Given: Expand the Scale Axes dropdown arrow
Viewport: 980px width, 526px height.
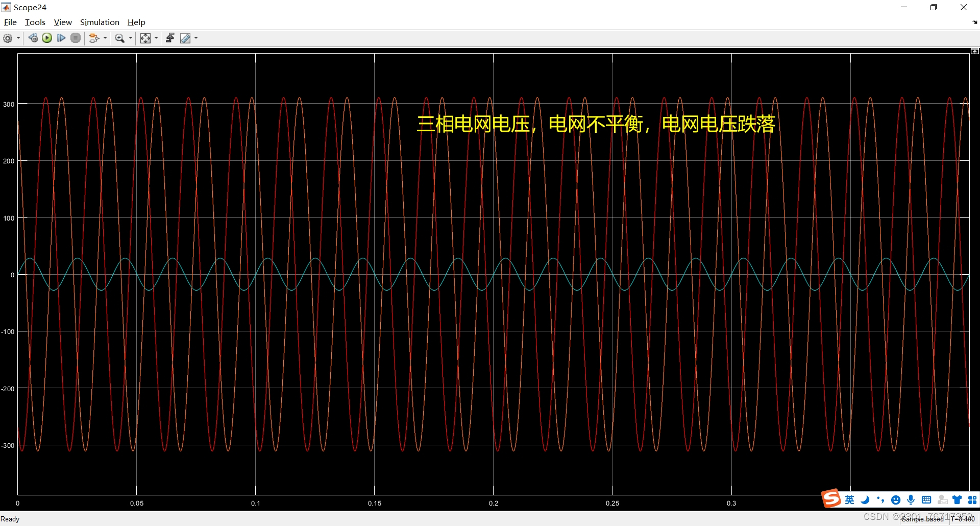Looking at the screenshot, I should pyautogui.click(x=156, y=38).
